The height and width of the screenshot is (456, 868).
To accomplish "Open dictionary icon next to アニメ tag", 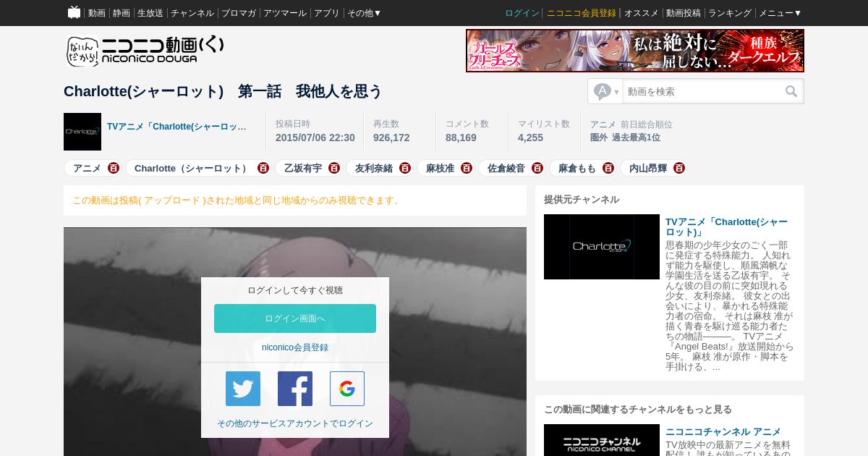I will tap(114, 168).
